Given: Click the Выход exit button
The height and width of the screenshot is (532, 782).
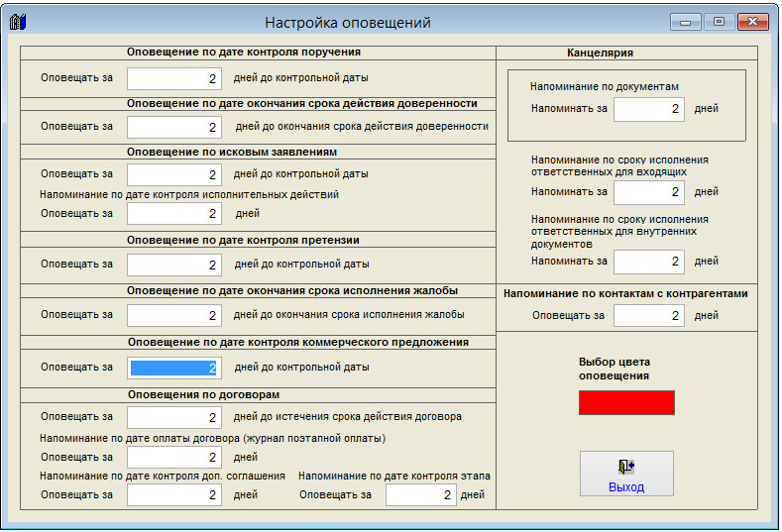Looking at the screenshot, I should (x=626, y=474).
